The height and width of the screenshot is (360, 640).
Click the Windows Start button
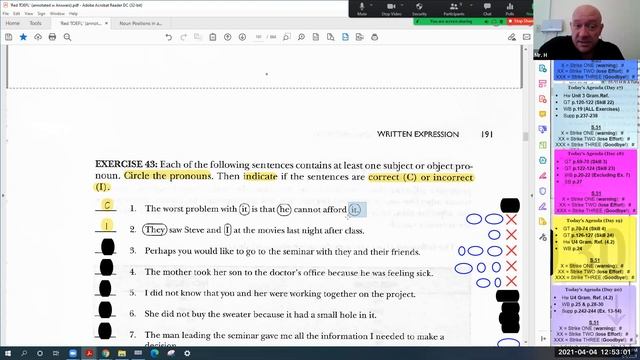pos(7,353)
